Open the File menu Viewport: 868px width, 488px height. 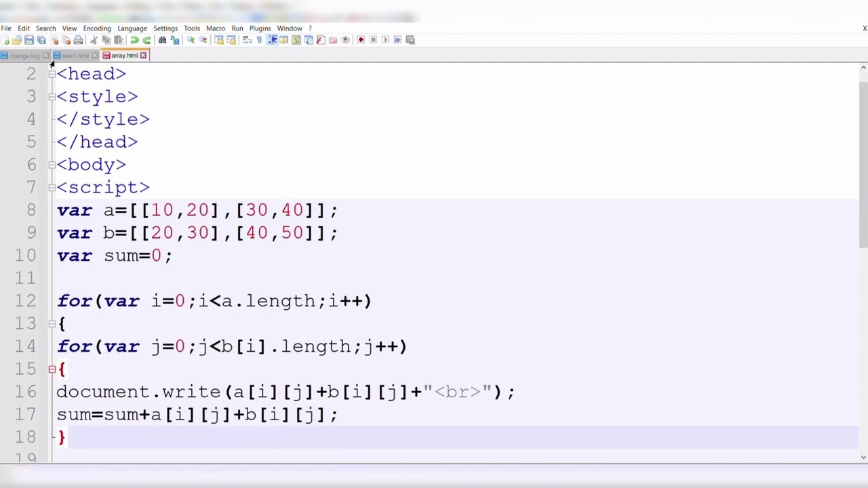[x=6, y=28]
